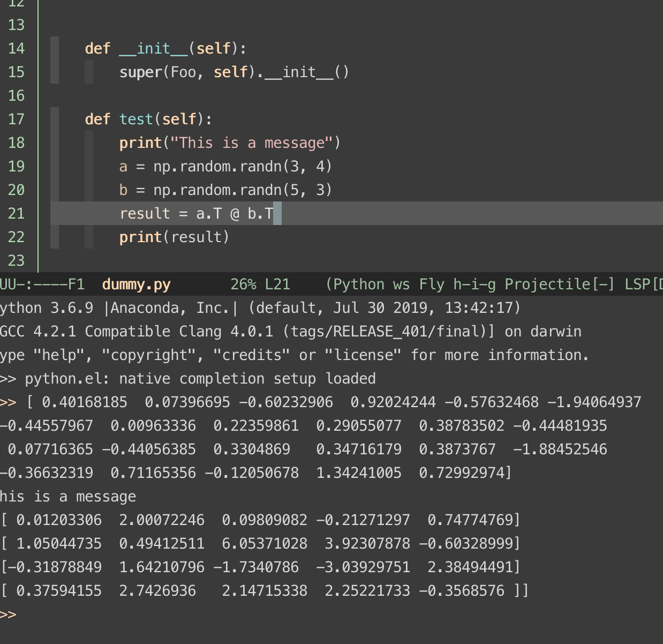663x644 pixels.
Task: Click the dummy.py buffer name
Action: pos(136,284)
